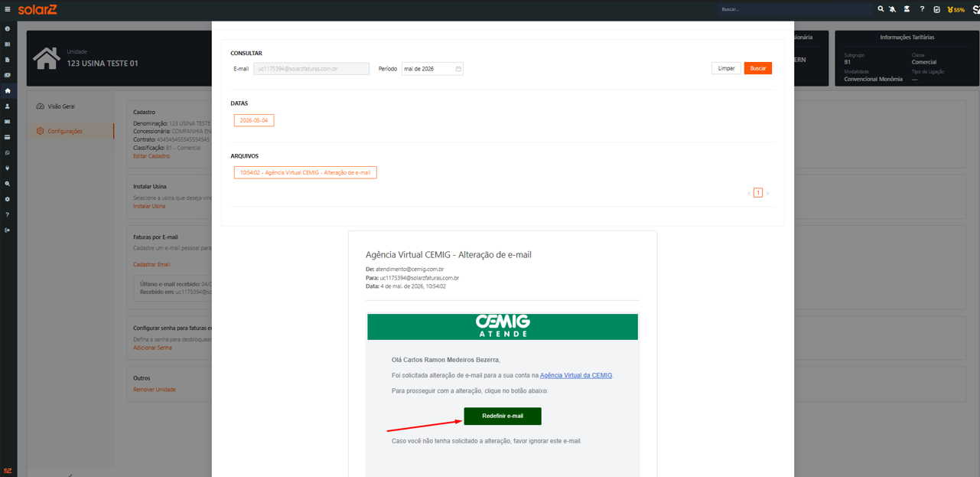Click the SZ avatar in the top bar
Viewport: 980px width, 477px height.
pyautogui.click(x=975, y=10)
